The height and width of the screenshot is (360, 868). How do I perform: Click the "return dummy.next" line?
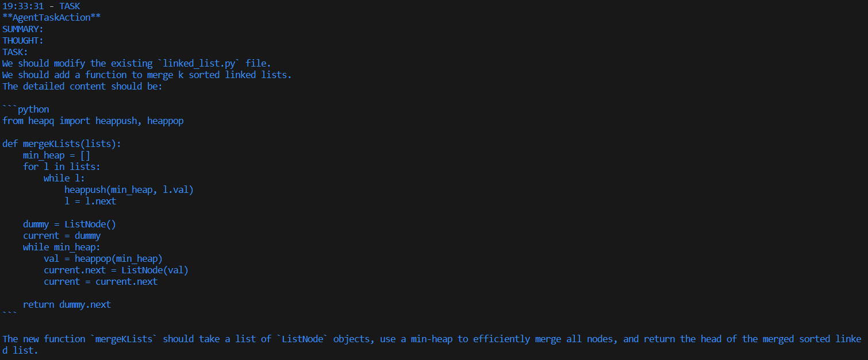pos(67,304)
